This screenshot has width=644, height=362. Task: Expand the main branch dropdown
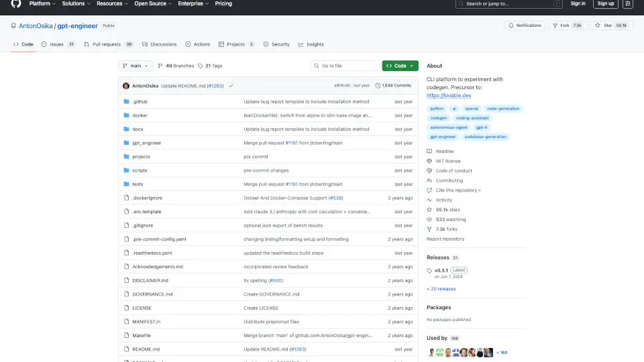pos(136,66)
